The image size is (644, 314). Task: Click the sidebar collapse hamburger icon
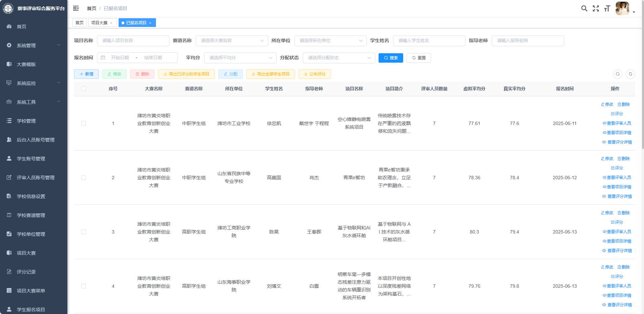[x=76, y=8]
